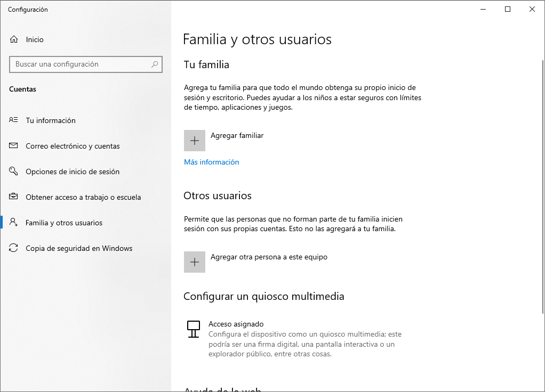The image size is (545, 392).
Task: Click the key icon for sign-in options
Action: tap(14, 171)
